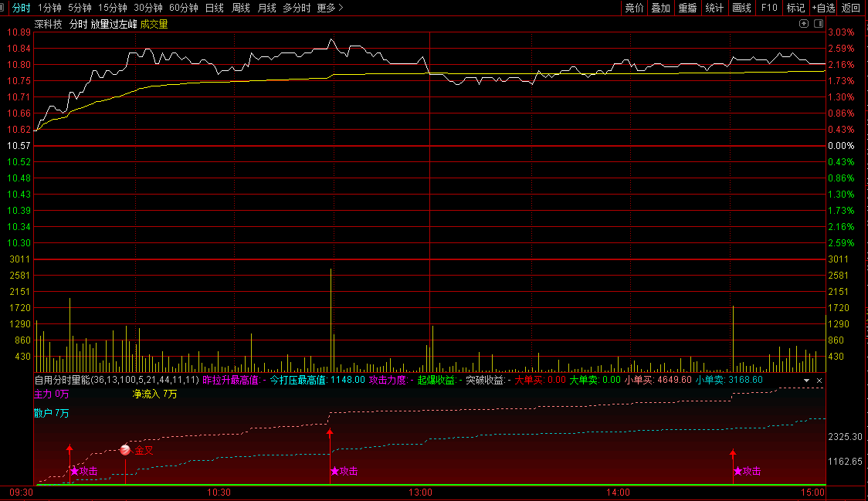Click the 突破收益 readout label
This screenshot has width=868, height=501.
tap(488, 381)
